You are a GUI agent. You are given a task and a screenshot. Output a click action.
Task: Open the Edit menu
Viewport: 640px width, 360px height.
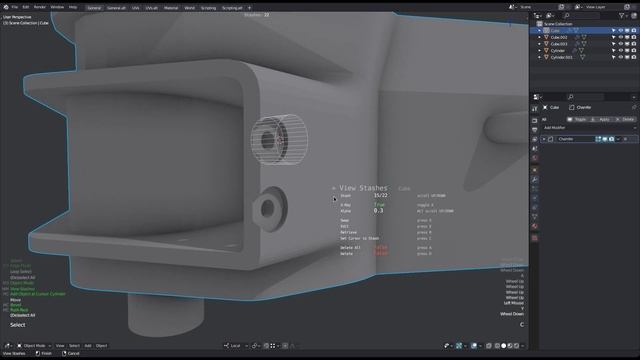tap(26, 7)
